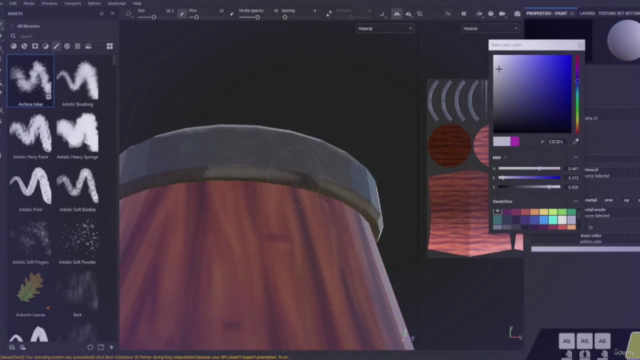The height and width of the screenshot is (360, 640).
Task: Adjust the H hue slider
Action: point(529,168)
